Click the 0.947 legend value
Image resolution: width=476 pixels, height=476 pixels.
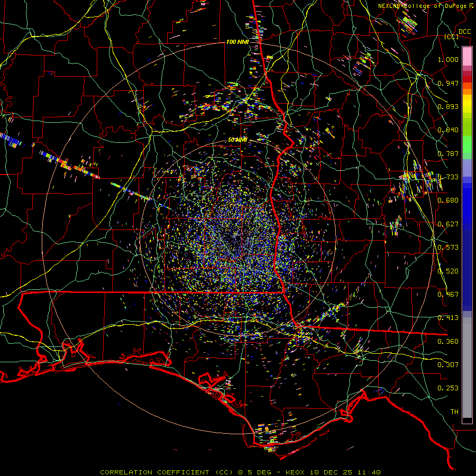click(448, 83)
